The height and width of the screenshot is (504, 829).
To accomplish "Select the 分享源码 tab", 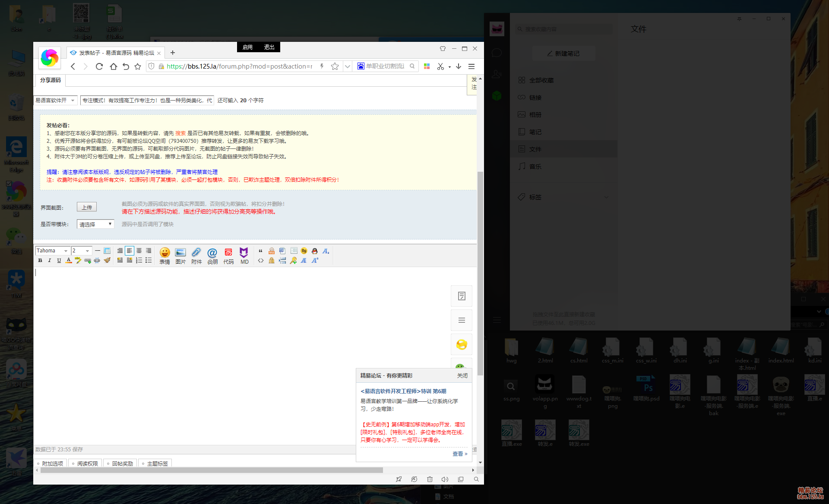I will (x=50, y=80).
